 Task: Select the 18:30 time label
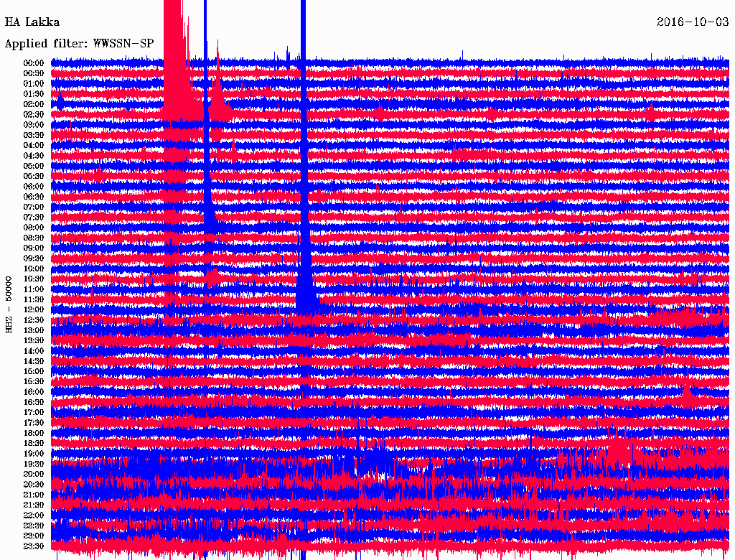(34, 443)
